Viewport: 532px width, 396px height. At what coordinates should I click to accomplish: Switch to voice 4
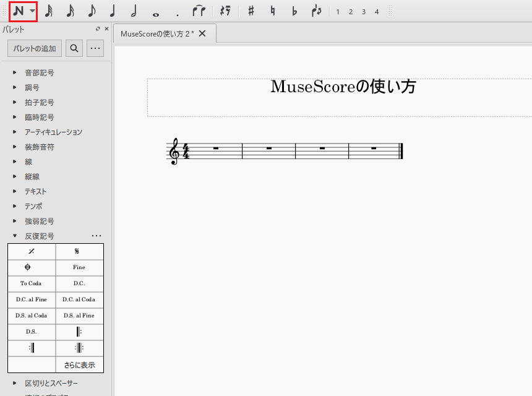[x=377, y=12]
